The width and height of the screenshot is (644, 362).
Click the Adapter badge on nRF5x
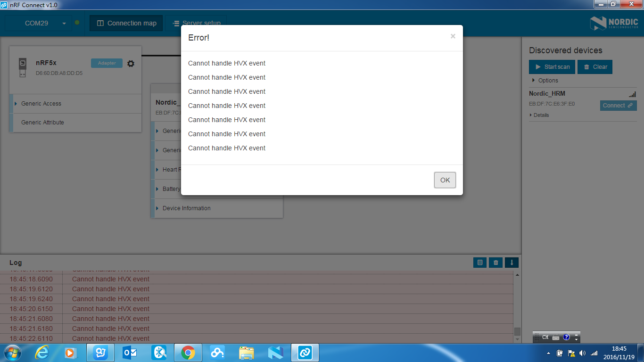(x=107, y=63)
